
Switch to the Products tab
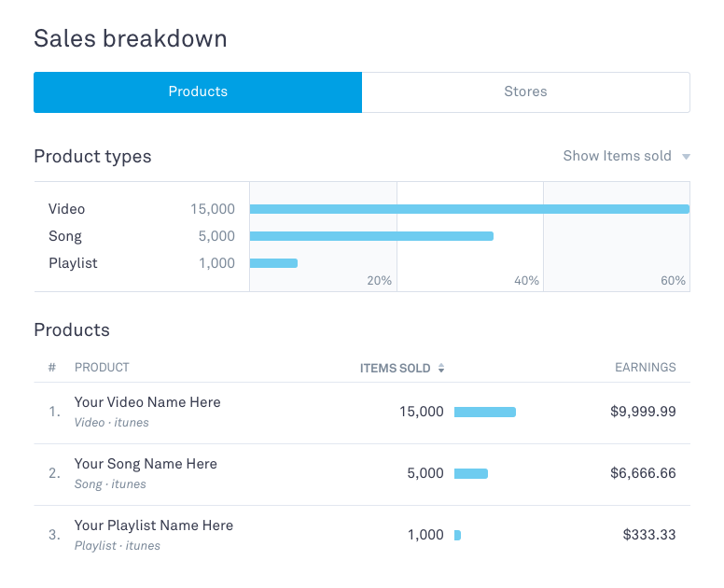point(198,92)
